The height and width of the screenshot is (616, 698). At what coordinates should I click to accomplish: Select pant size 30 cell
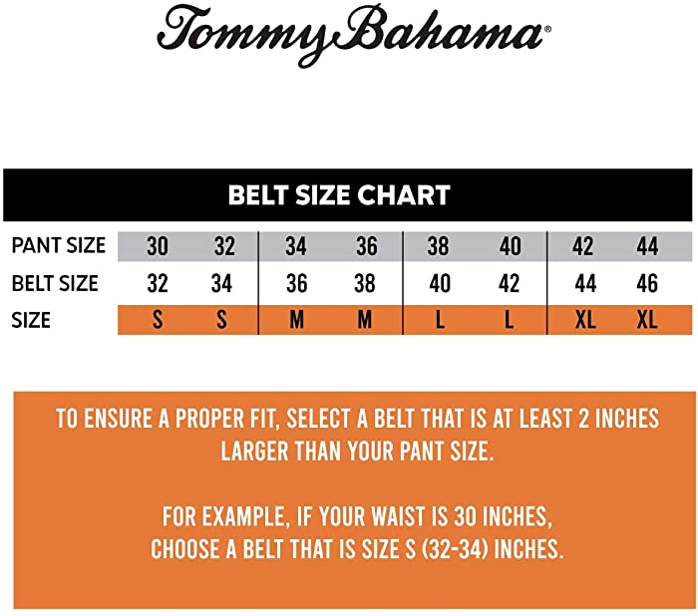158,246
